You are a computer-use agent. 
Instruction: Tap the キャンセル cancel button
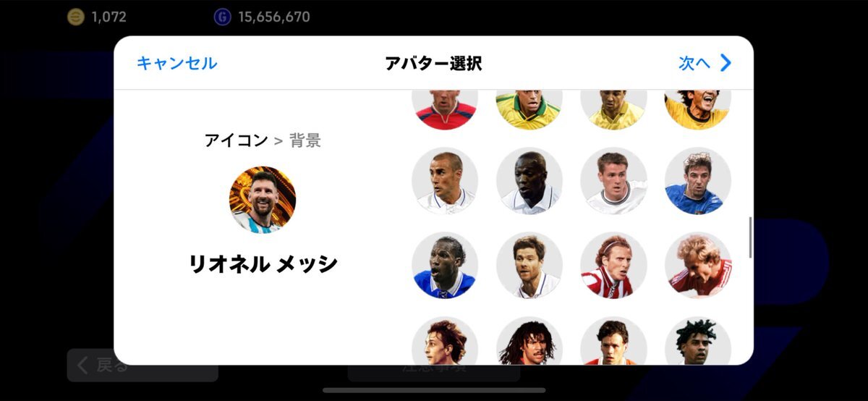pyautogui.click(x=176, y=63)
